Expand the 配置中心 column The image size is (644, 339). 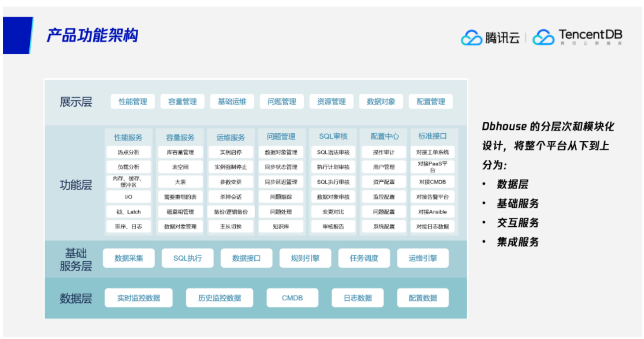click(384, 137)
